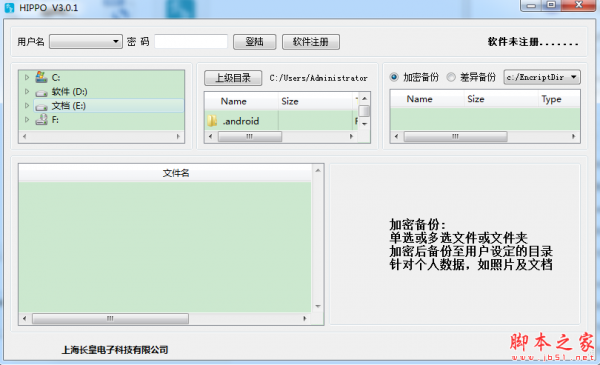Open the 用户名 username dropdown
Viewport: 600px width, 365px height.
(x=86, y=41)
